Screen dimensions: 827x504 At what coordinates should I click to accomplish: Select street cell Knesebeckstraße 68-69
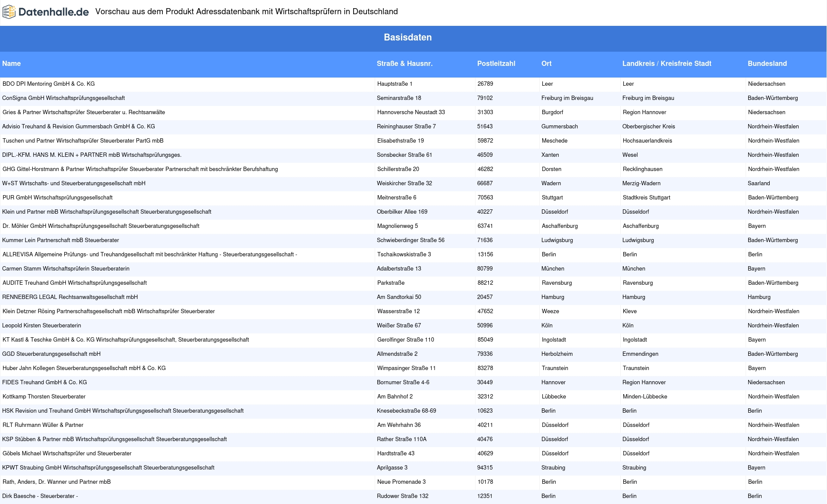pyautogui.click(x=406, y=411)
